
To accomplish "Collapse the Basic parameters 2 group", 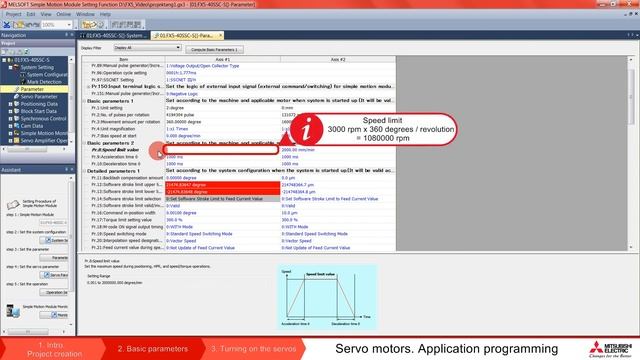I will (x=84, y=143).
